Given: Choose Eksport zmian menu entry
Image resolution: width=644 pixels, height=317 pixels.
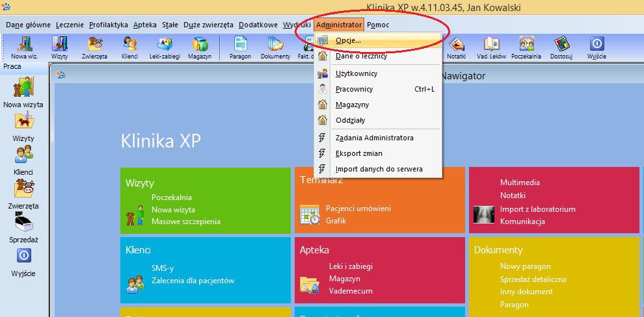Looking at the screenshot, I should 378,154.
